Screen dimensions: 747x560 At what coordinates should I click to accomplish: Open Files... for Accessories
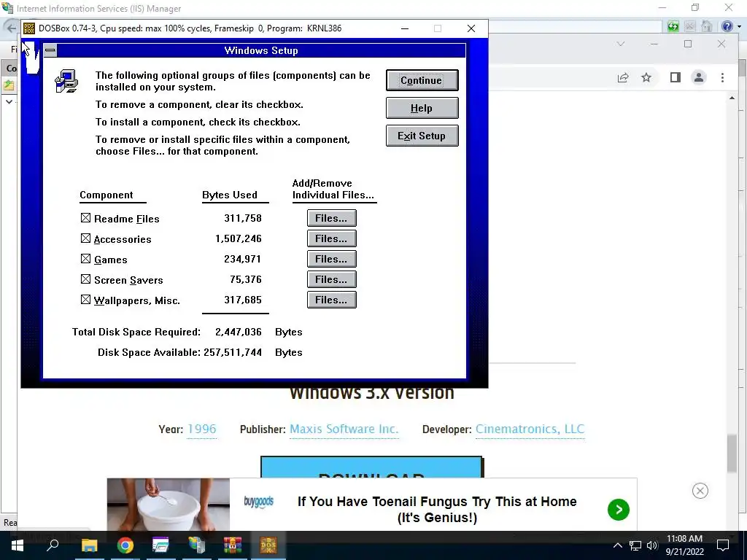332,238
